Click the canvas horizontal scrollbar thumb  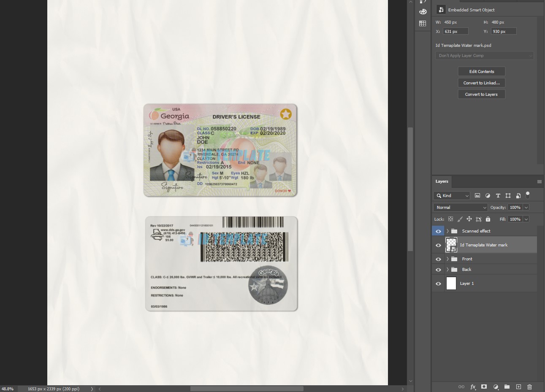[x=247, y=389]
